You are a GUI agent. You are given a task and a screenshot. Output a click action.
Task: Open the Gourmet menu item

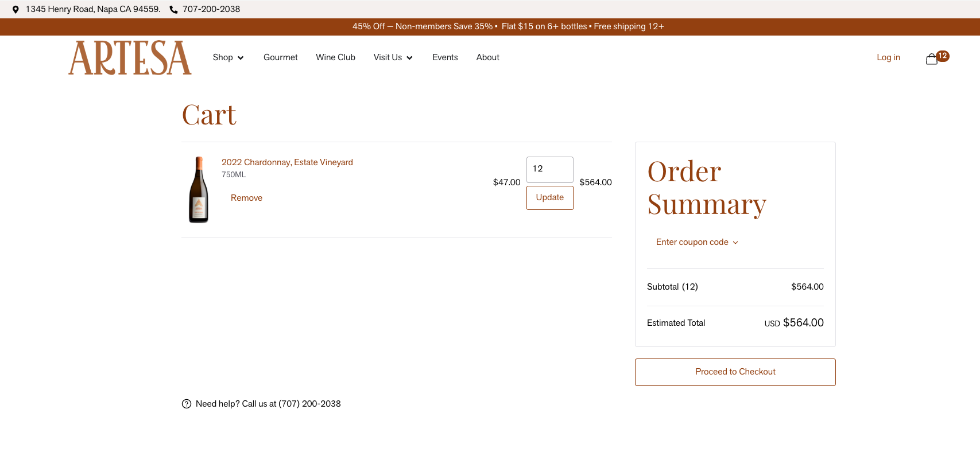[280, 57]
